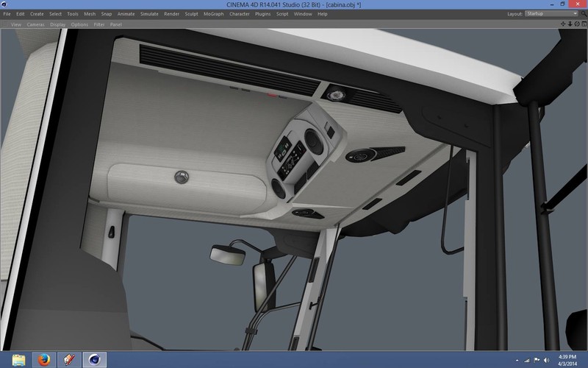Switch to Cinema 4D taskbar icon
588x368 pixels.
pyautogui.click(x=95, y=359)
